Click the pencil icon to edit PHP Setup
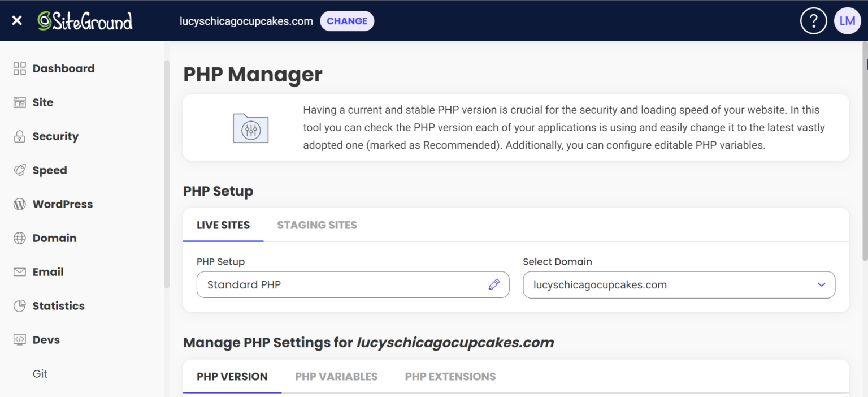This screenshot has height=397, width=868. 494,284
